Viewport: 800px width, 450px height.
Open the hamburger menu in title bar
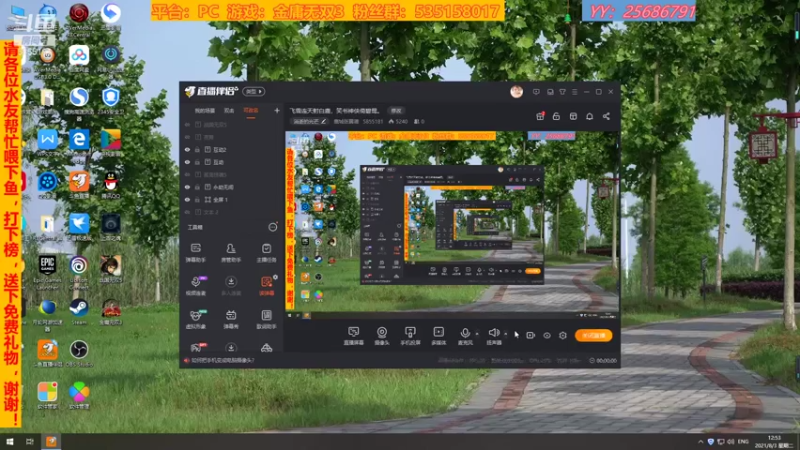pyautogui.click(x=574, y=92)
